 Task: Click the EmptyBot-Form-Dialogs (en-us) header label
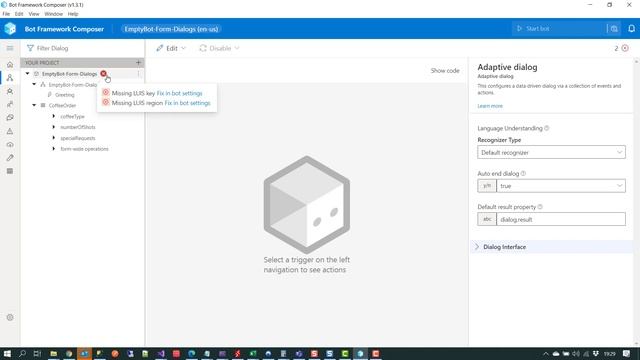pos(171,29)
